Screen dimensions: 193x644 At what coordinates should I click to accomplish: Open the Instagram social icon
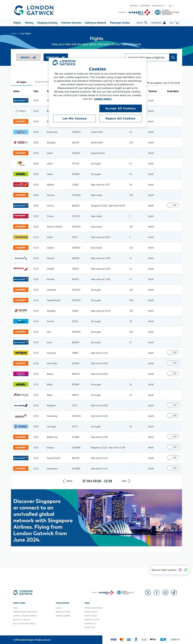(165, 592)
